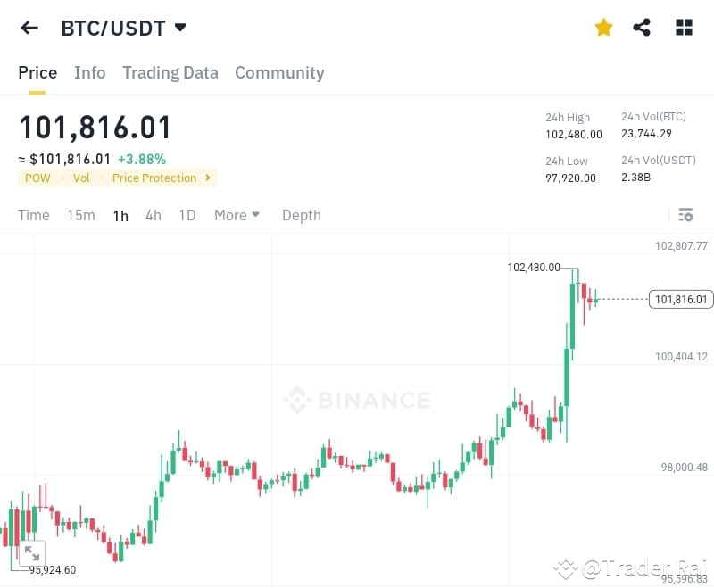Switch to the Trading Data tab
Image resolution: width=714 pixels, height=588 pixels.
click(x=170, y=73)
